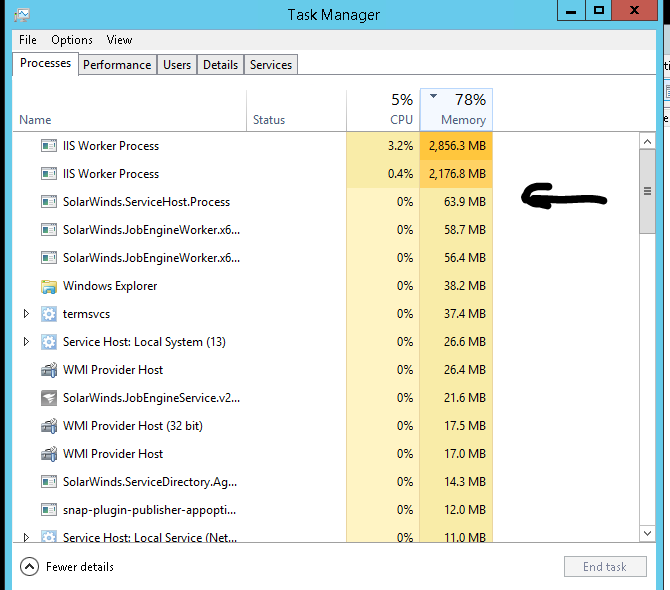Click the SolarWinds.JobEngineWorker icon at 56.4 MB
670x590 pixels.
coord(49,258)
